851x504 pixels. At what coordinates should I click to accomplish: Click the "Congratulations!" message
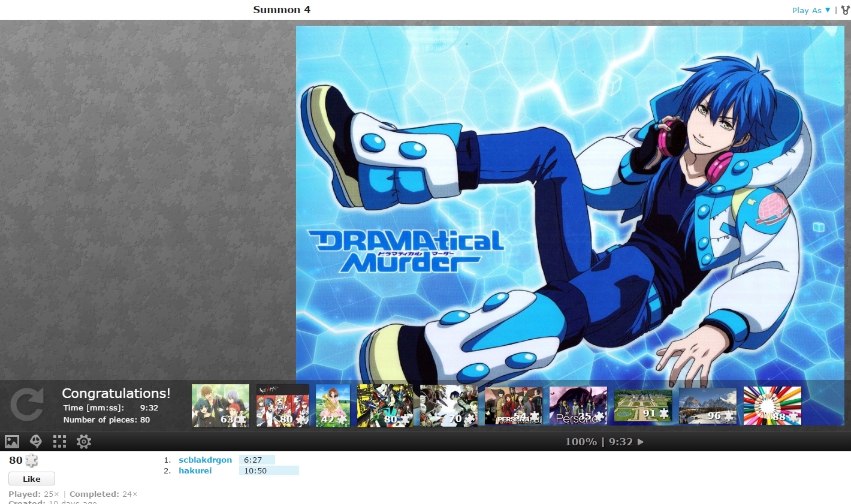pyautogui.click(x=116, y=393)
